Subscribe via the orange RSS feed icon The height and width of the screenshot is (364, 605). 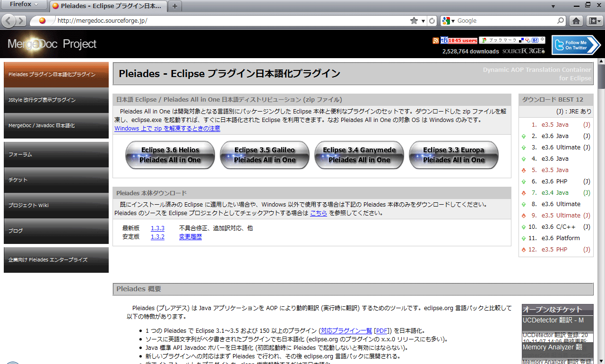point(436,41)
